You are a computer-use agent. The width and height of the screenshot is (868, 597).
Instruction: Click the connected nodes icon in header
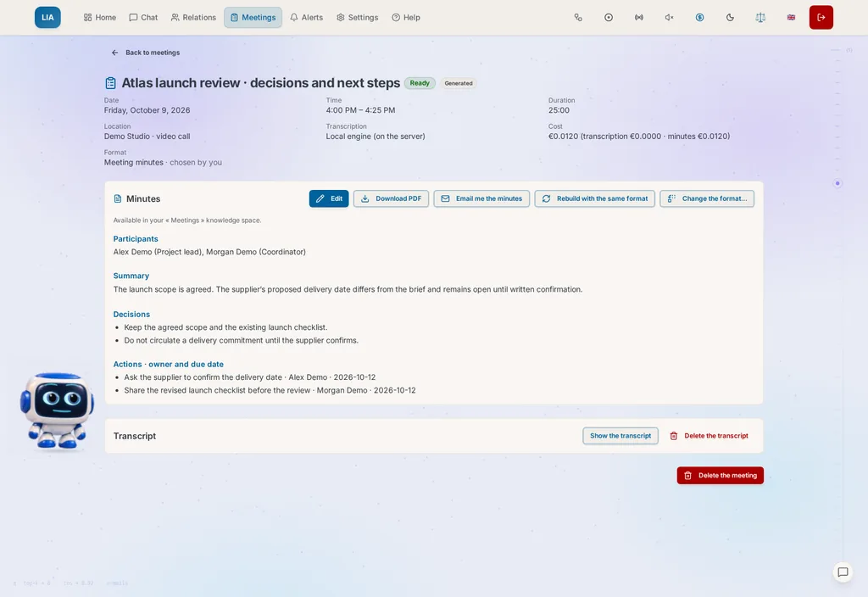coord(578,17)
